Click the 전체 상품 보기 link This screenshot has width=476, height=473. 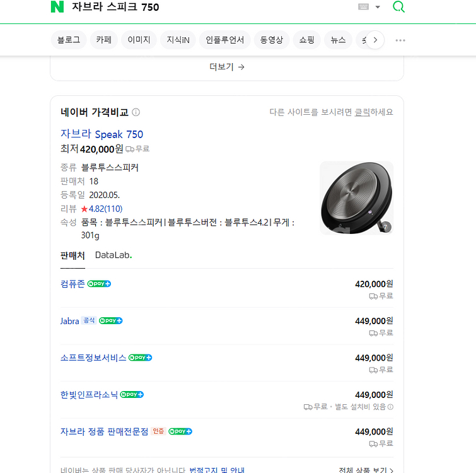pyautogui.click(x=366, y=470)
